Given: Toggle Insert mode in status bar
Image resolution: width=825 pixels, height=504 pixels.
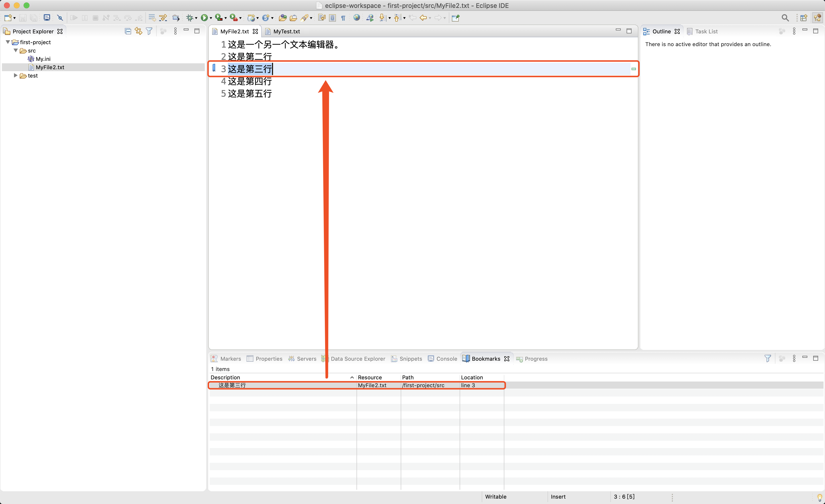Looking at the screenshot, I should [558, 497].
